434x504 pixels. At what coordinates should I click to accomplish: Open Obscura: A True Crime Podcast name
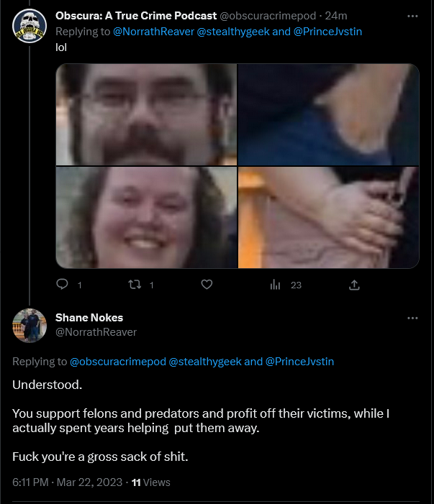tap(136, 16)
